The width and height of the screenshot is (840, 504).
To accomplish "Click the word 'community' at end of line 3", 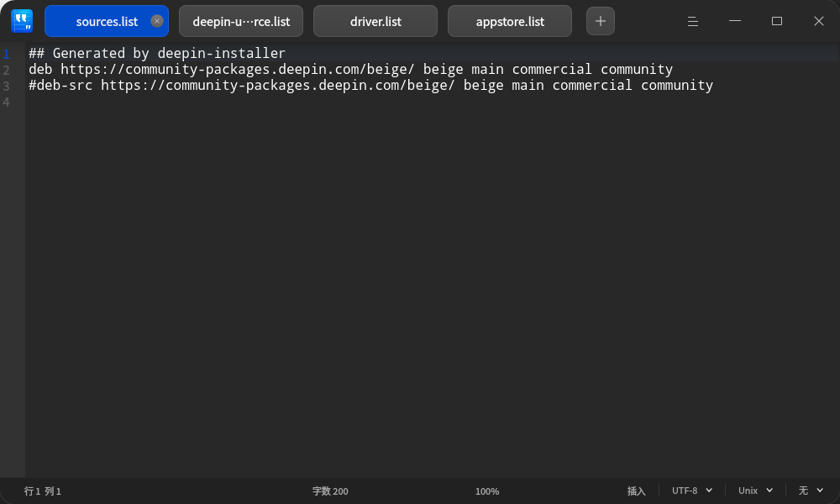I will (676, 86).
